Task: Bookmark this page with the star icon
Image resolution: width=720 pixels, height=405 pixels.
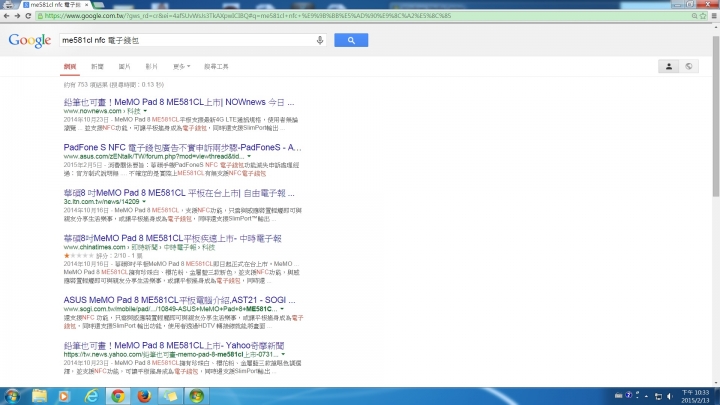Action: coord(703,16)
